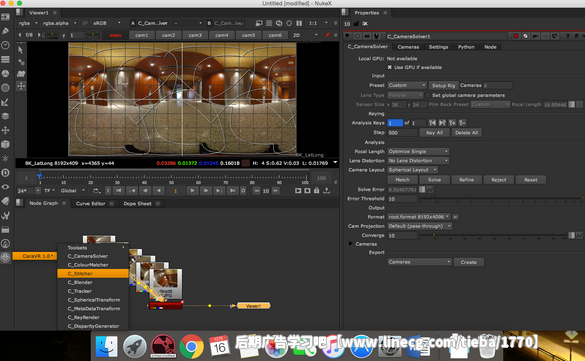
Task: Click the Match button
Action: (x=402, y=180)
